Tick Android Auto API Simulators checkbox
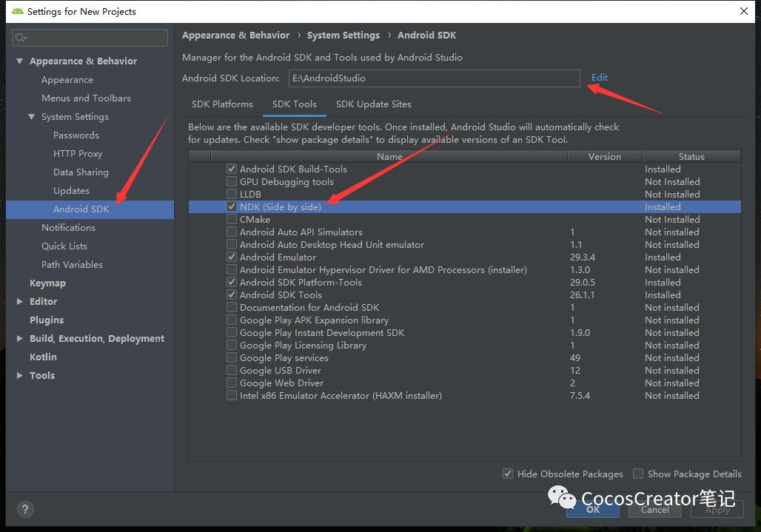Image resolution: width=761 pixels, height=532 pixels. point(232,232)
